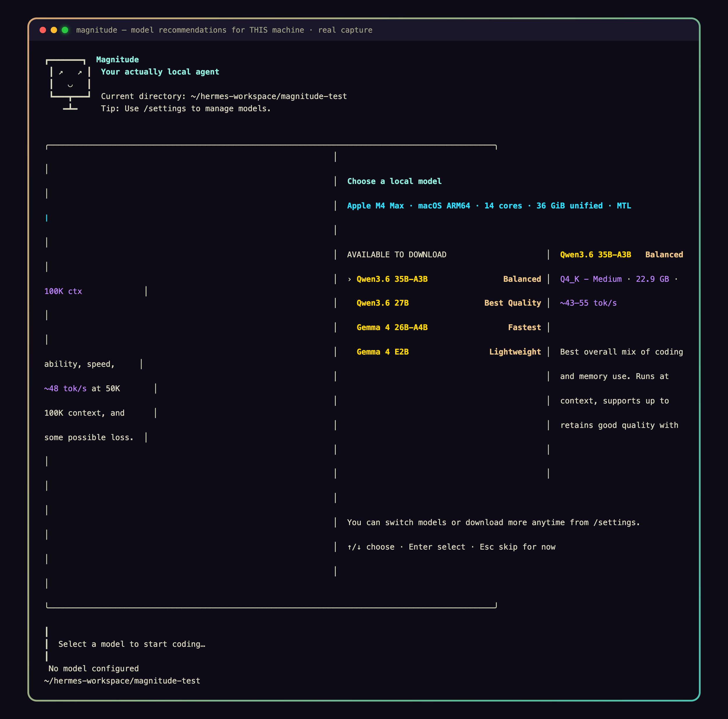Click the Balanced tag in the model list
Screen dimensions: 728x719
pyautogui.click(x=522, y=279)
